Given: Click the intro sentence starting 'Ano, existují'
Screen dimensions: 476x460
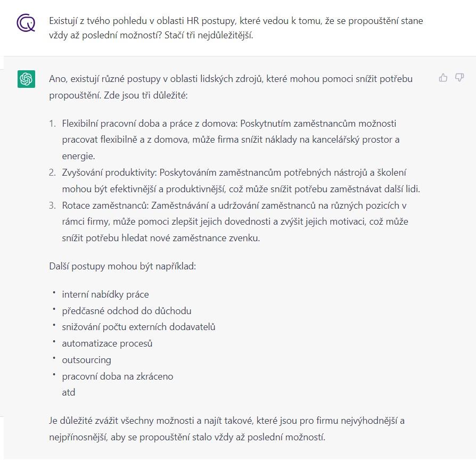Looking at the screenshot, I should click(231, 87).
